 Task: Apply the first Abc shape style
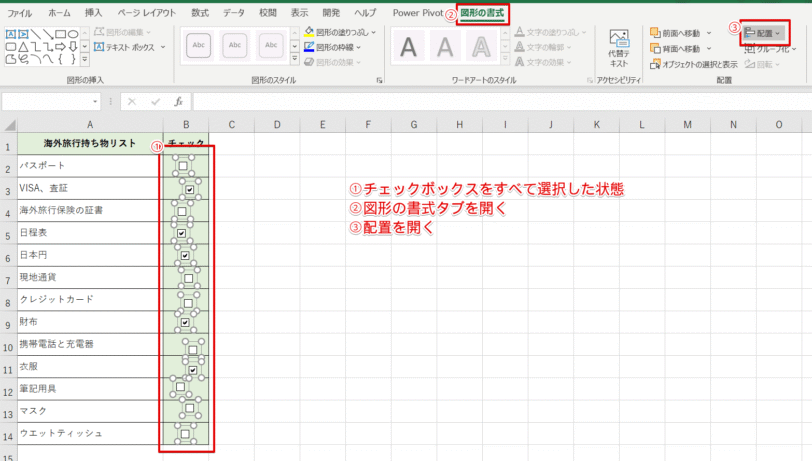[x=199, y=46]
